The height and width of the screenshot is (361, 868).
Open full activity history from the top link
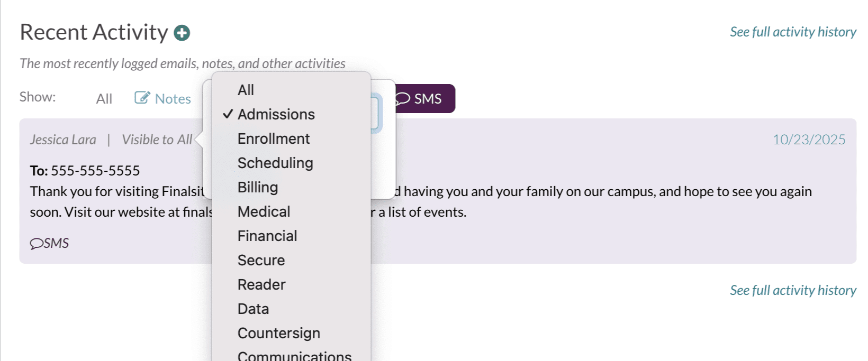pyautogui.click(x=792, y=31)
